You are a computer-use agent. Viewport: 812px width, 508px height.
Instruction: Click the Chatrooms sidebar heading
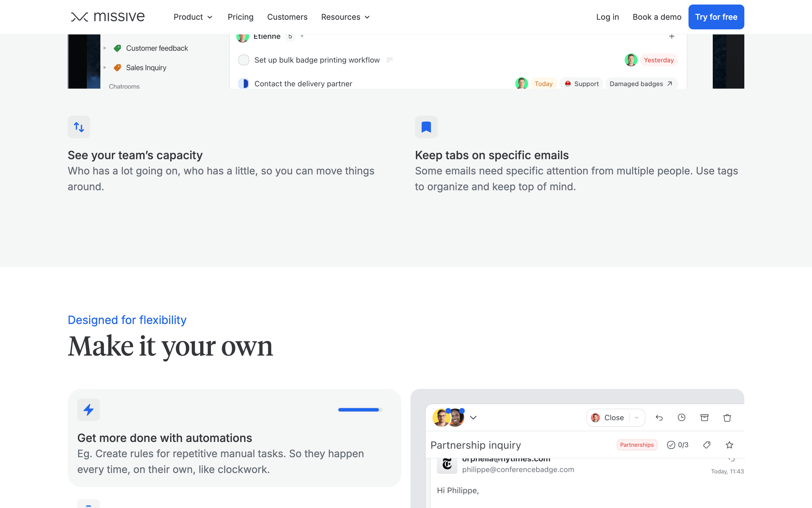pos(124,86)
